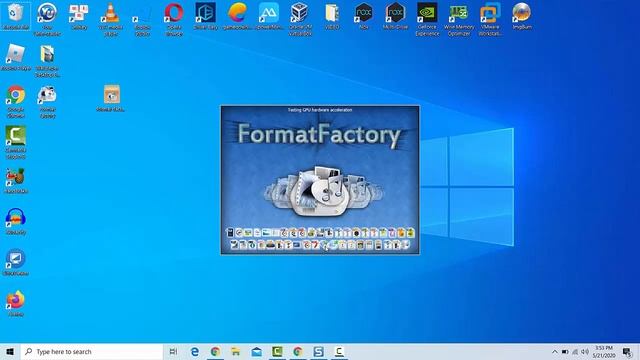Click the Type here to search box
The image size is (640, 360).
click(92, 351)
